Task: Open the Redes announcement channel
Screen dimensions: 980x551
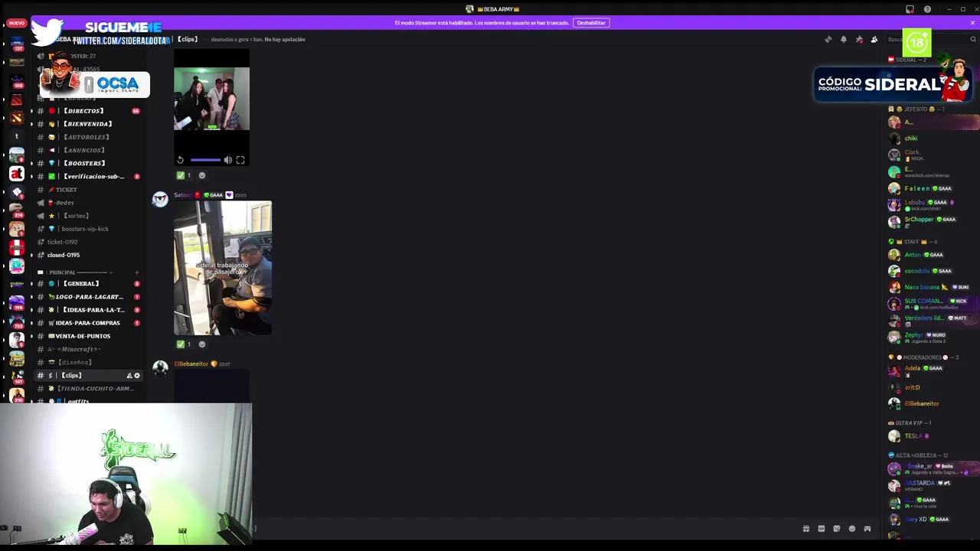Action: pyautogui.click(x=89, y=203)
